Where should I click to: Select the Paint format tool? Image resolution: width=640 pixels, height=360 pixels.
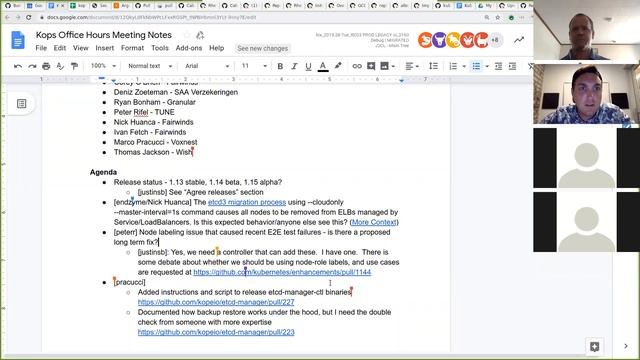pos(74,66)
